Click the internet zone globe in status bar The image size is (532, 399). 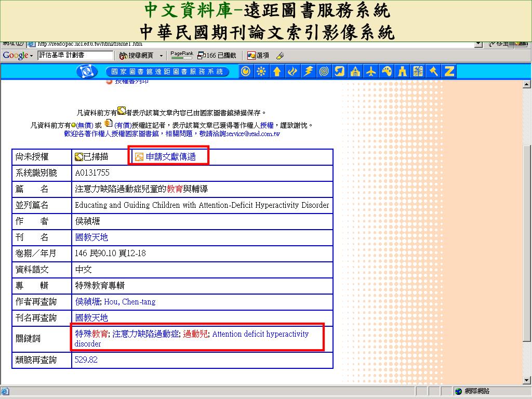[458, 391]
